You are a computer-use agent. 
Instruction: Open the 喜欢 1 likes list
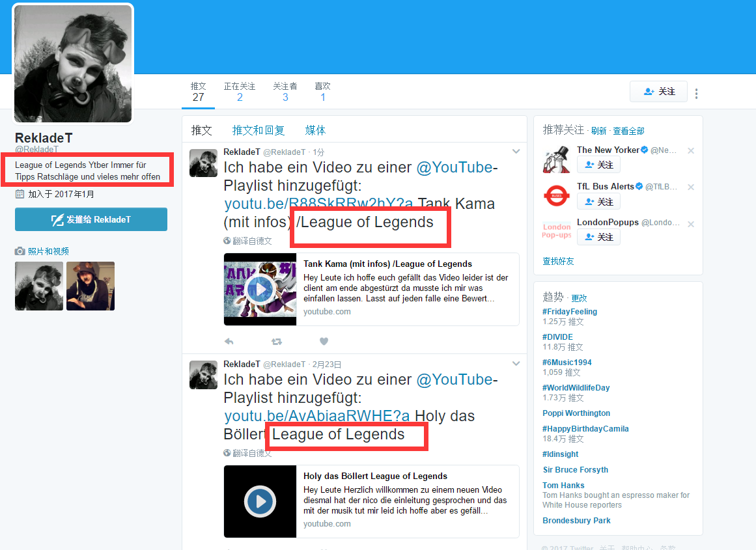(322, 92)
